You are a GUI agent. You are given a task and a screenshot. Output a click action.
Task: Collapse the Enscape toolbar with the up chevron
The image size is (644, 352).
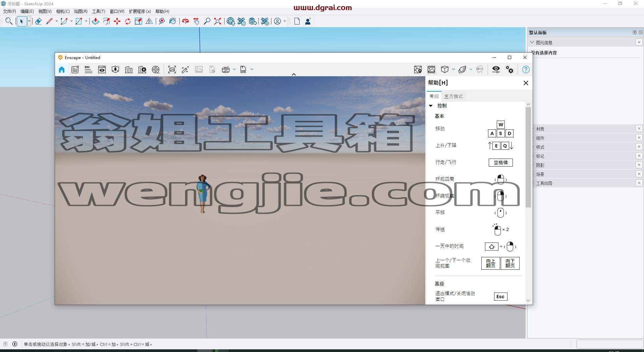pos(293,75)
